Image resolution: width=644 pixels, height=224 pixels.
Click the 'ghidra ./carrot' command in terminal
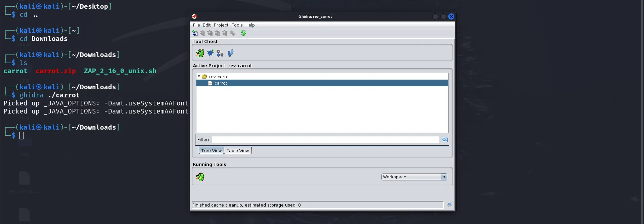click(49, 95)
